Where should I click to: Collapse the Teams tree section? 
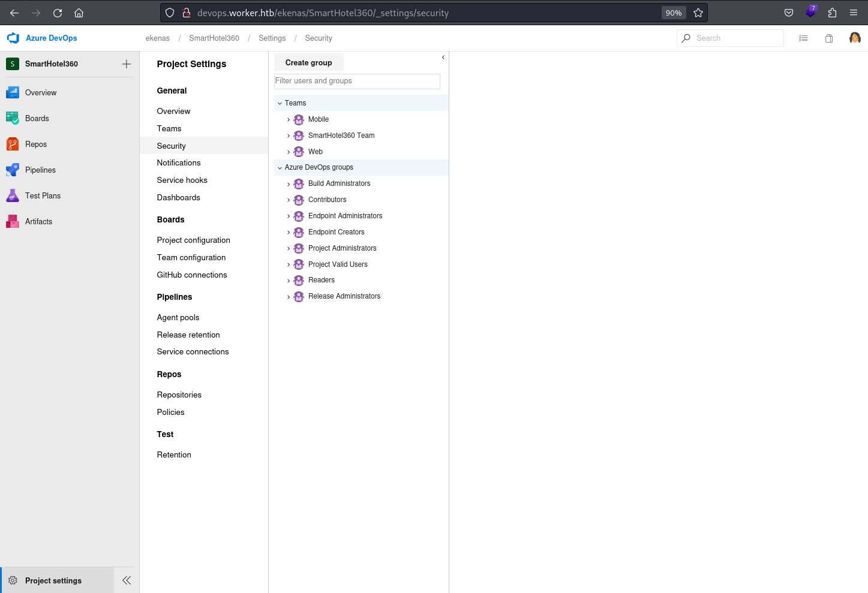[x=280, y=103]
